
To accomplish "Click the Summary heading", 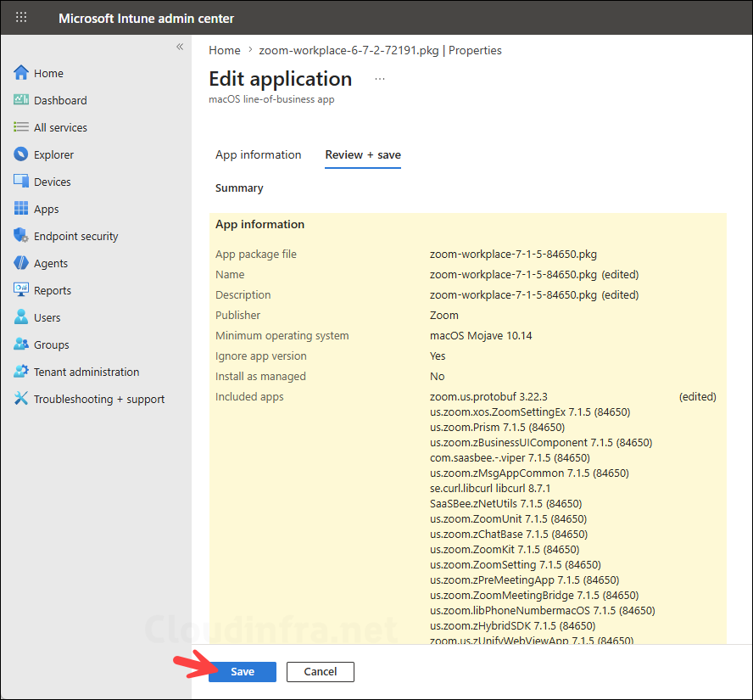I will (239, 188).
